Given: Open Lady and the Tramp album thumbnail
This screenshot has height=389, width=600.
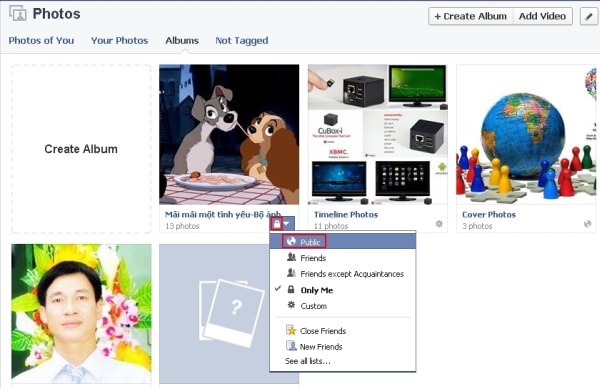Looking at the screenshot, I should pos(229,134).
